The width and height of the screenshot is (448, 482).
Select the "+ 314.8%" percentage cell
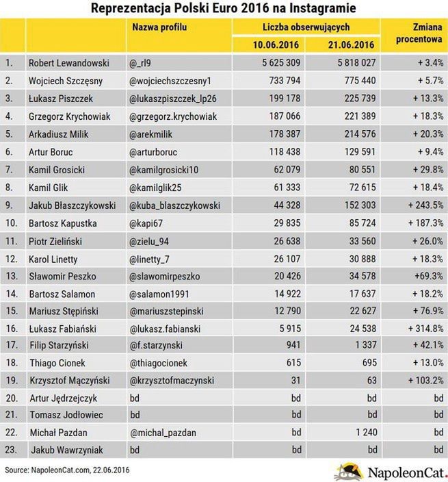click(420, 327)
